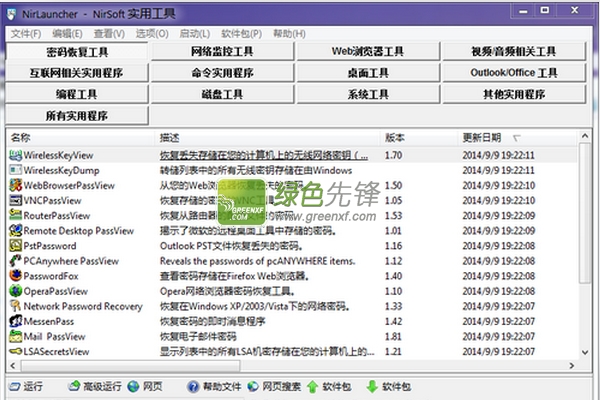Click the WirelessKeyDump row icon
The width and height of the screenshot is (600, 400).
(x=15, y=170)
